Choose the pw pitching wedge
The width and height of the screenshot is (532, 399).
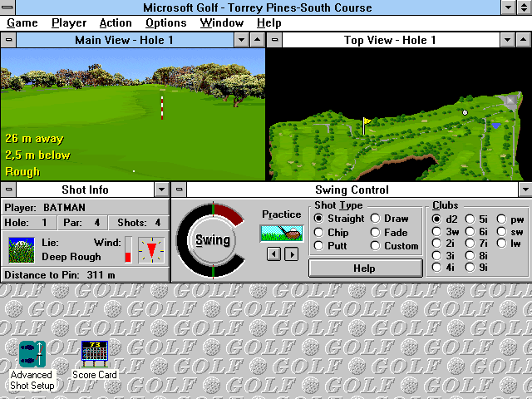point(510,219)
